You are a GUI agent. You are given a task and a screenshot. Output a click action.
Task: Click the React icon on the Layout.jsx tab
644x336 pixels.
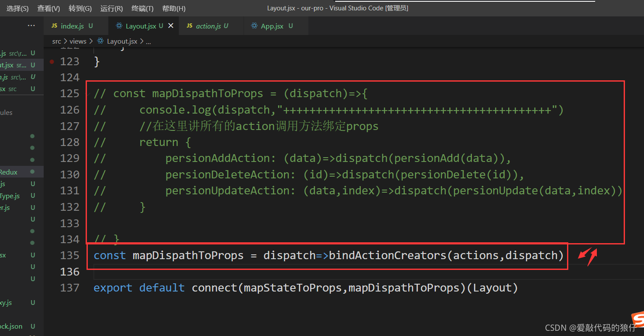119,25
